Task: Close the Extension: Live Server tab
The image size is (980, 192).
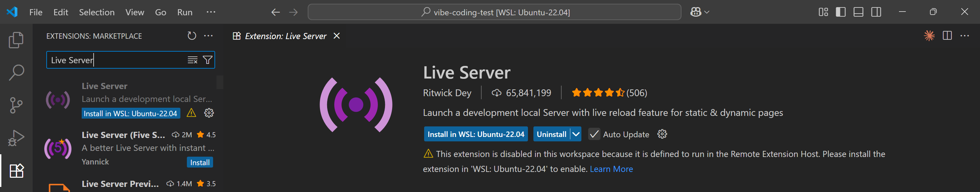Action: (x=337, y=36)
